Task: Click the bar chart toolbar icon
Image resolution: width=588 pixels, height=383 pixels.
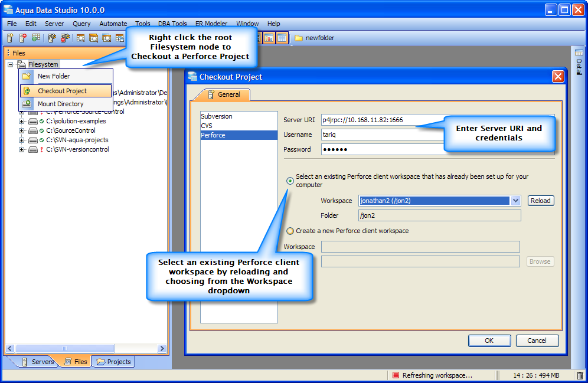Action: [269, 38]
